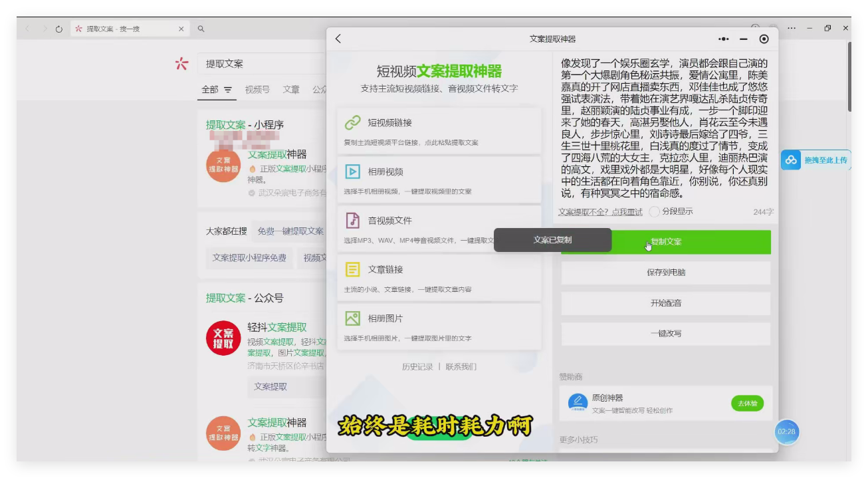Click the music file icon for 音视频文件

353,221
